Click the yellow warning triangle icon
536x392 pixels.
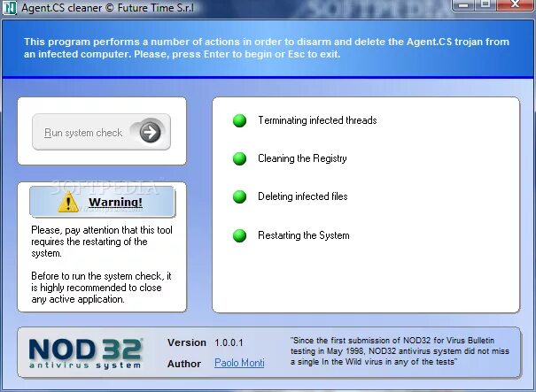coord(68,202)
